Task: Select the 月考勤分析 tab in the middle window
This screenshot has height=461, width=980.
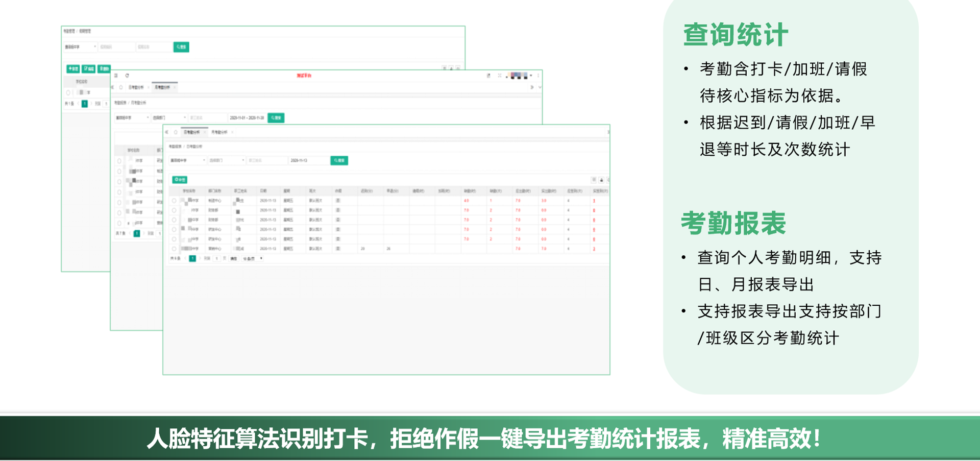Action: pos(162,87)
